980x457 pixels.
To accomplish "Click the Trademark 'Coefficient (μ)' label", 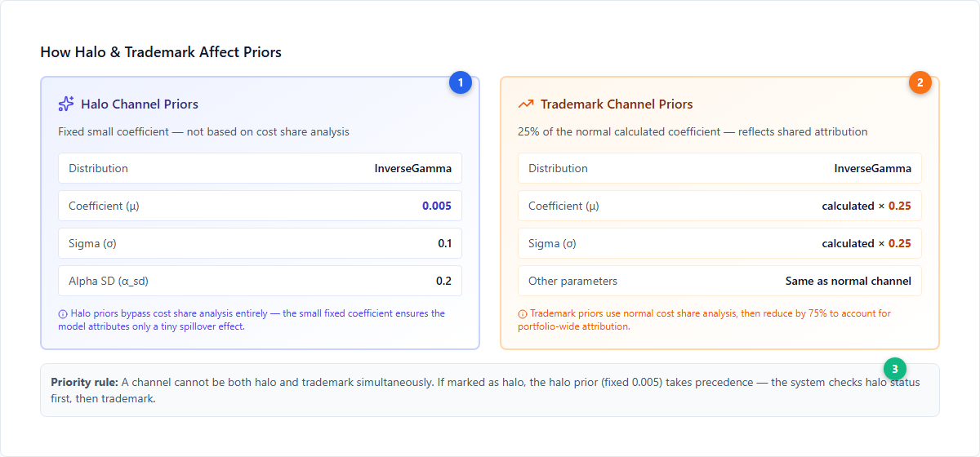I will point(563,206).
